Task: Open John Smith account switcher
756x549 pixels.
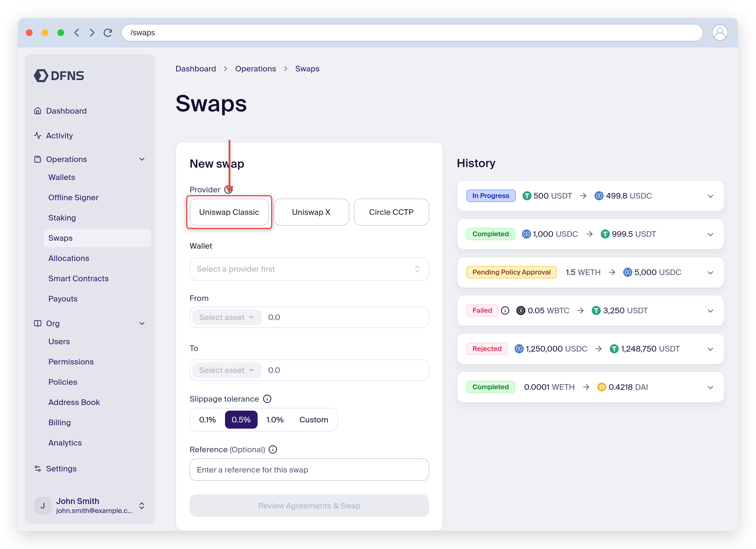Action: [x=90, y=505]
